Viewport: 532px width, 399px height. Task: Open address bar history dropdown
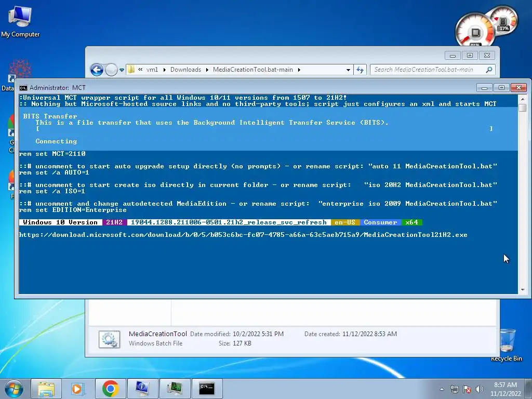[348, 70]
